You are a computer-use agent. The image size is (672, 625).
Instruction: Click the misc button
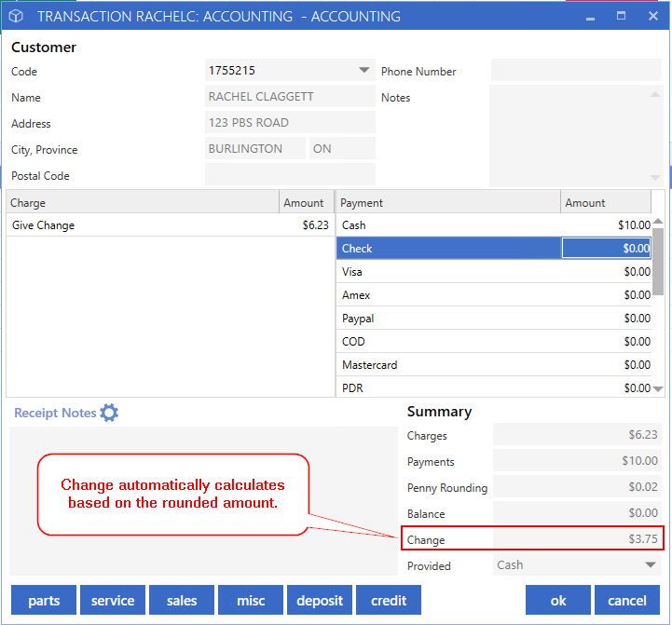251,600
